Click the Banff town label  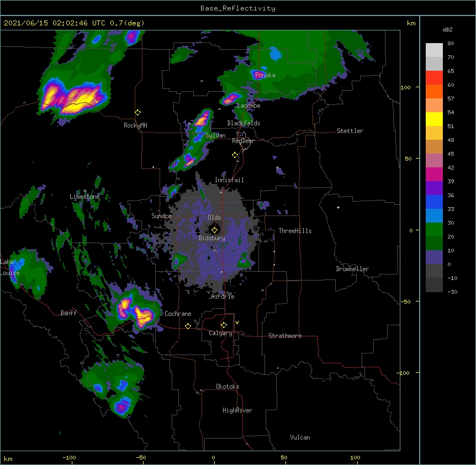tap(68, 313)
